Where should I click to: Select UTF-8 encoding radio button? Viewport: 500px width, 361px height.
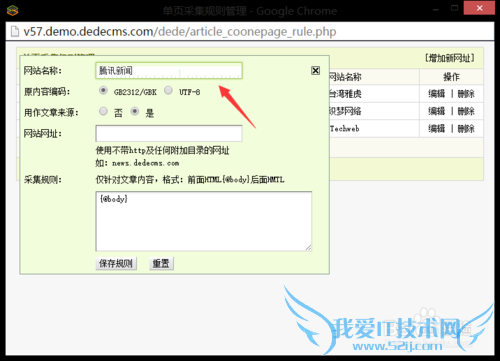(168, 90)
